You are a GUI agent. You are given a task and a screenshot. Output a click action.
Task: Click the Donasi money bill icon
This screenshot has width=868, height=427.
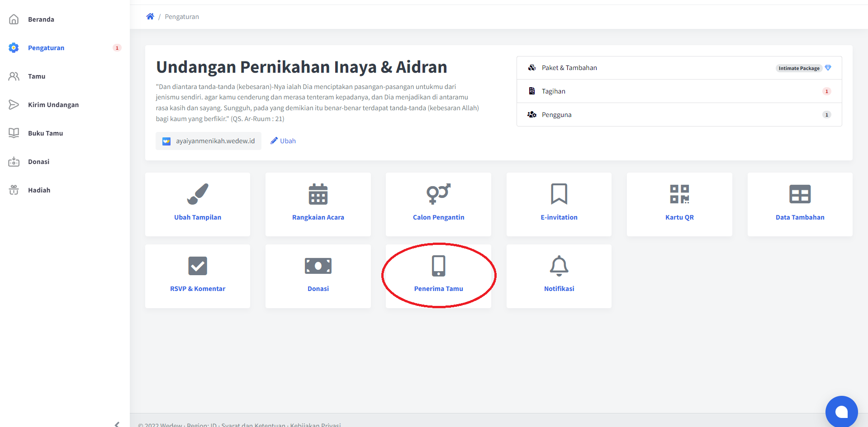[x=318, y=266]
